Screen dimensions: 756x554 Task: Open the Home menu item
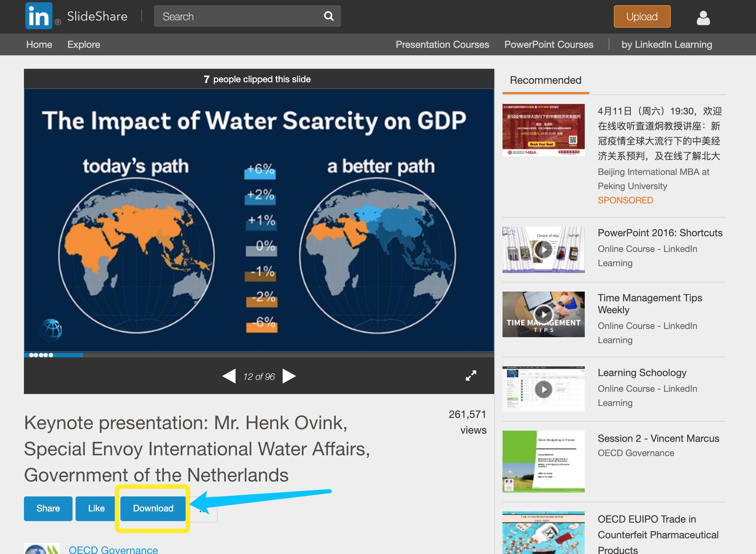(39, 44)
